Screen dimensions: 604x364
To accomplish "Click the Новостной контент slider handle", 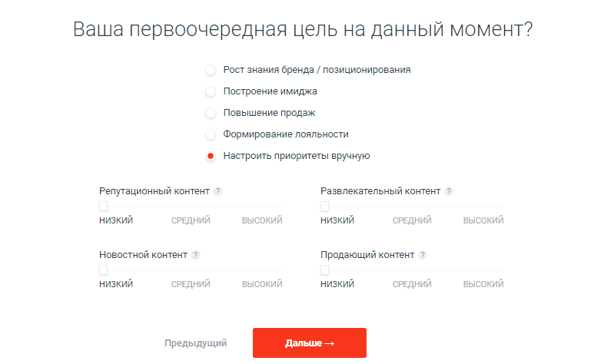I will [103, 270].
